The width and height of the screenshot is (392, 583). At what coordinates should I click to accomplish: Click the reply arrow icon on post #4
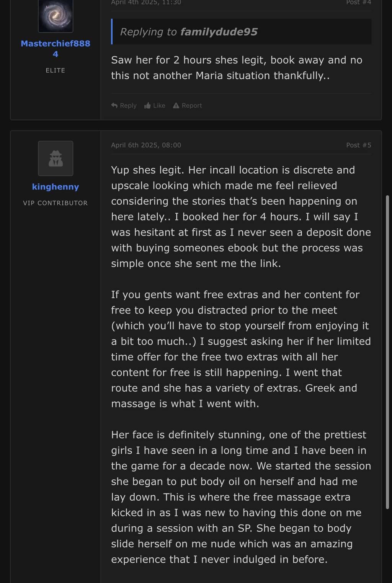tap(114, 105)
